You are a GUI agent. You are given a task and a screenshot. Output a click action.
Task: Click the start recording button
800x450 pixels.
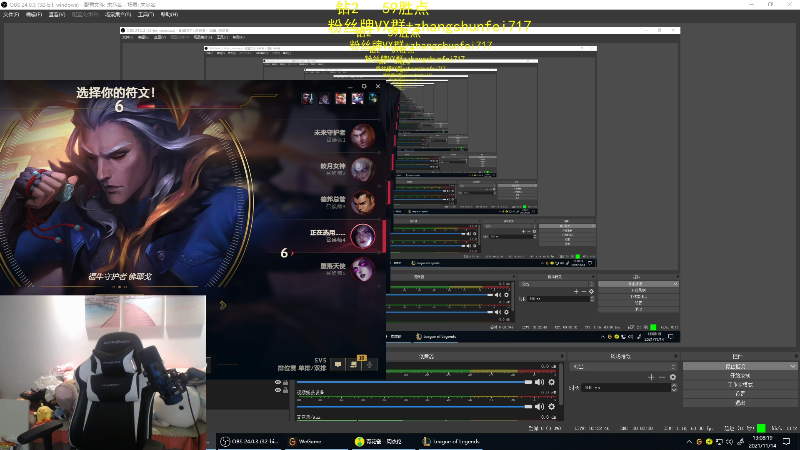tap(739, 376)
